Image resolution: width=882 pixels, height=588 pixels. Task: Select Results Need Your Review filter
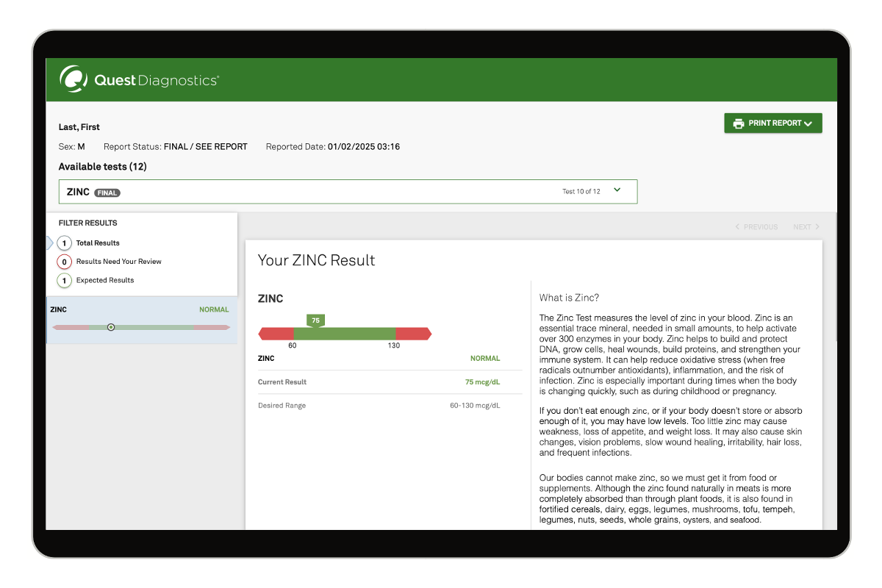[118, 262]
